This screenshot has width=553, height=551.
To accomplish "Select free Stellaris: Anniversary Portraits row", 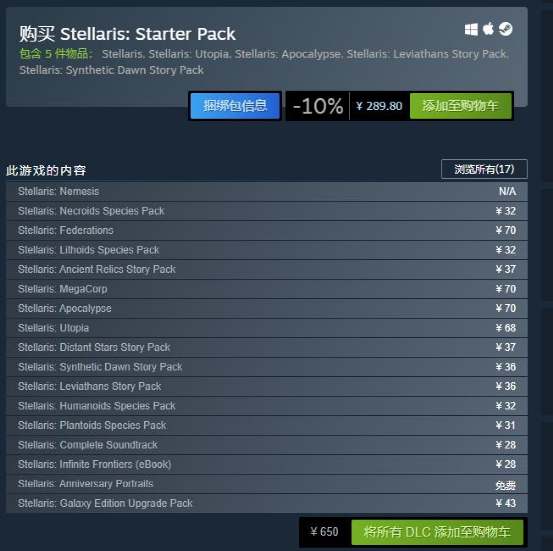I will tap(267, 484).
